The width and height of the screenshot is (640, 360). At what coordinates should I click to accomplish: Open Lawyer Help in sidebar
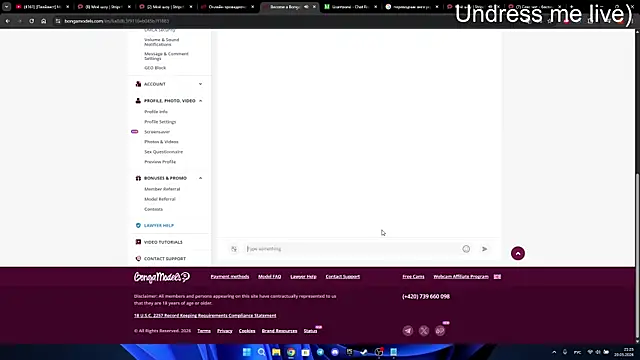click(159, 225)
